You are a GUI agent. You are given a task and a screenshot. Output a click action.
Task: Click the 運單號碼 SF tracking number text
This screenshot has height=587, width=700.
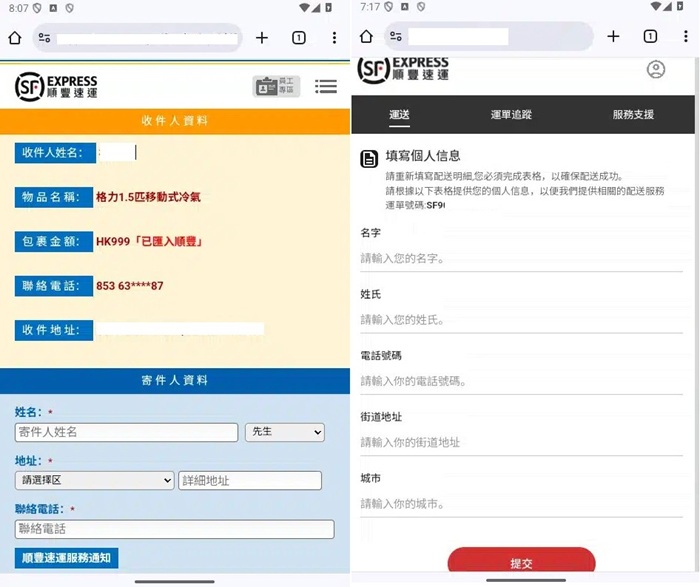point(415,205)
